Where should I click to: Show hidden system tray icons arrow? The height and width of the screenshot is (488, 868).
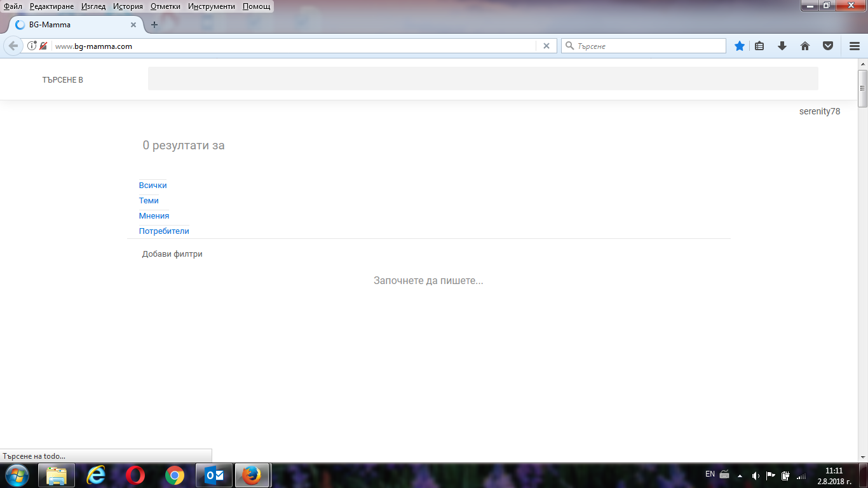[740, 475]
